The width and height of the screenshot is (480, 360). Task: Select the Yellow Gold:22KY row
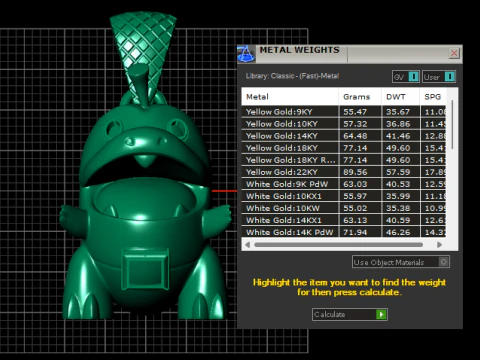pos(344,172)
